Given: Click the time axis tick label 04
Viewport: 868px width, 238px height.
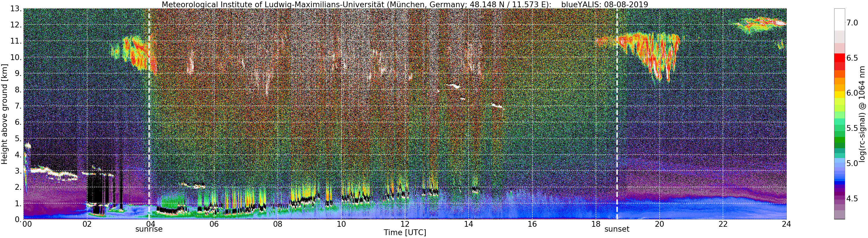Looking at the screenshot, I should pos(150,224).
